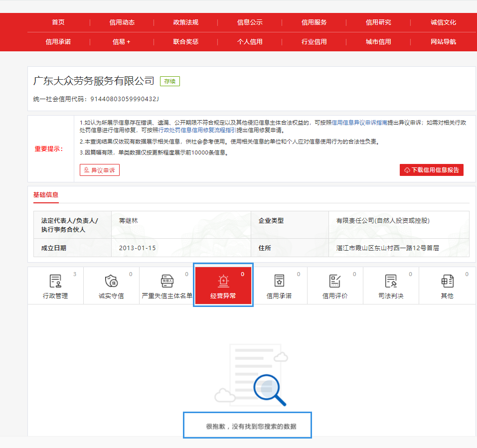
Task: Click the 存续 status badge
Action: coord(169,80)
